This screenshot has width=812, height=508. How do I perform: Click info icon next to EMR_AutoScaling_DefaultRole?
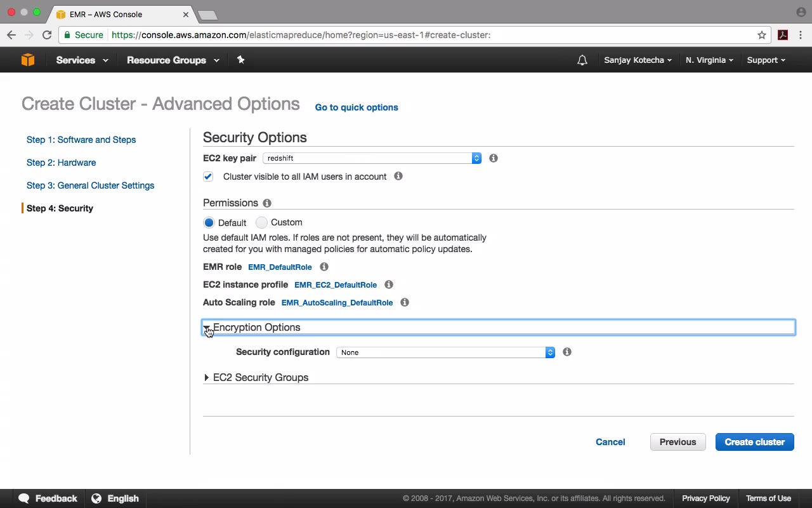[405, 302]
